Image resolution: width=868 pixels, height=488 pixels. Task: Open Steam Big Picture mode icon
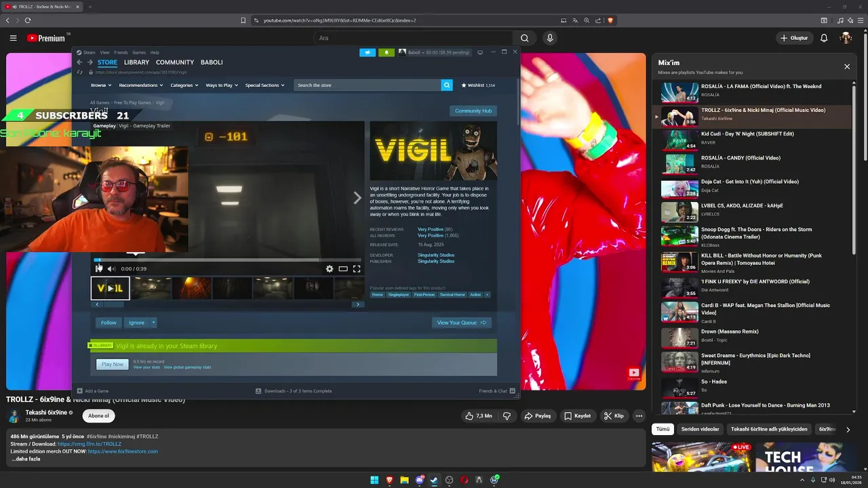pyautogui.click(x=480, y=52)
